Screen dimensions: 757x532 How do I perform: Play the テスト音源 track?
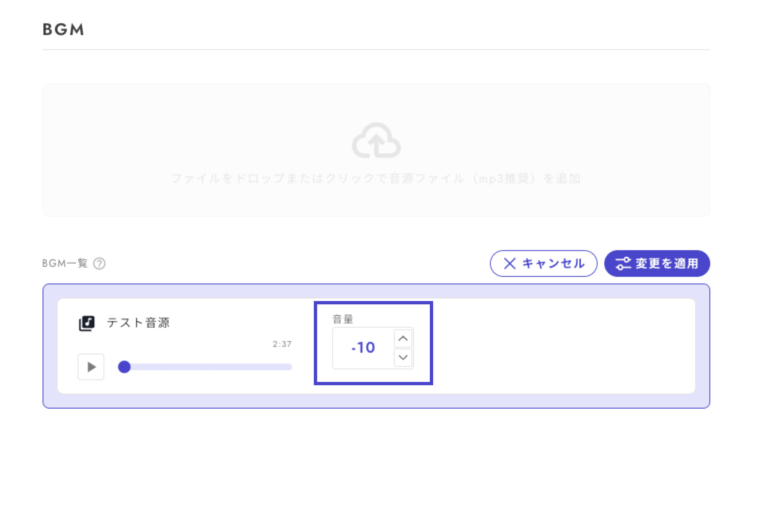pyautogui.click(x=91, y=367)
